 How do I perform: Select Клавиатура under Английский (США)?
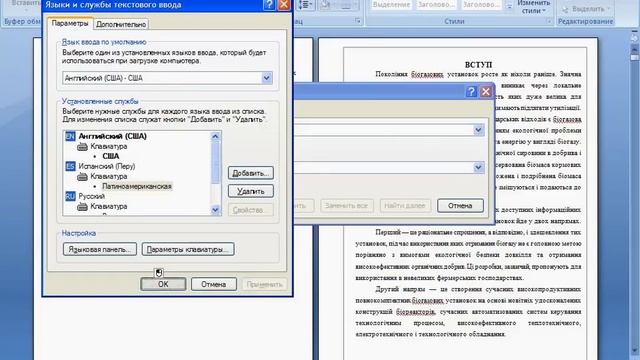[x=109, y=146]
